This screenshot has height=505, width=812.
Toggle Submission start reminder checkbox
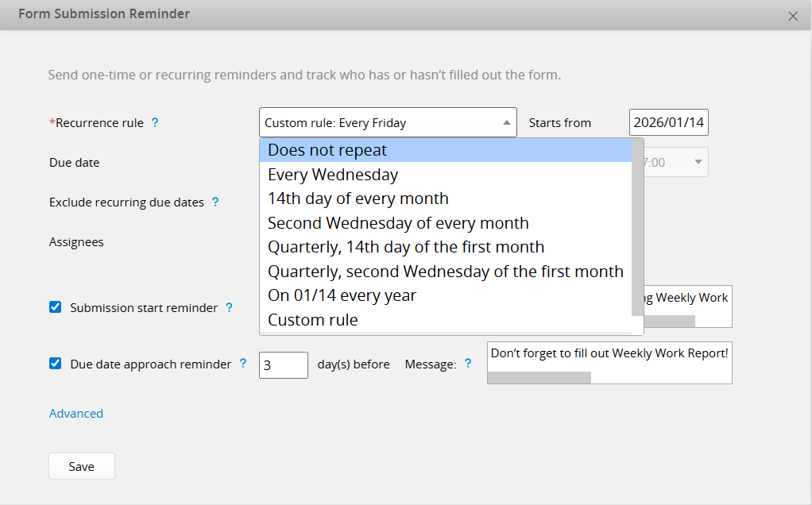coord(56,307)
